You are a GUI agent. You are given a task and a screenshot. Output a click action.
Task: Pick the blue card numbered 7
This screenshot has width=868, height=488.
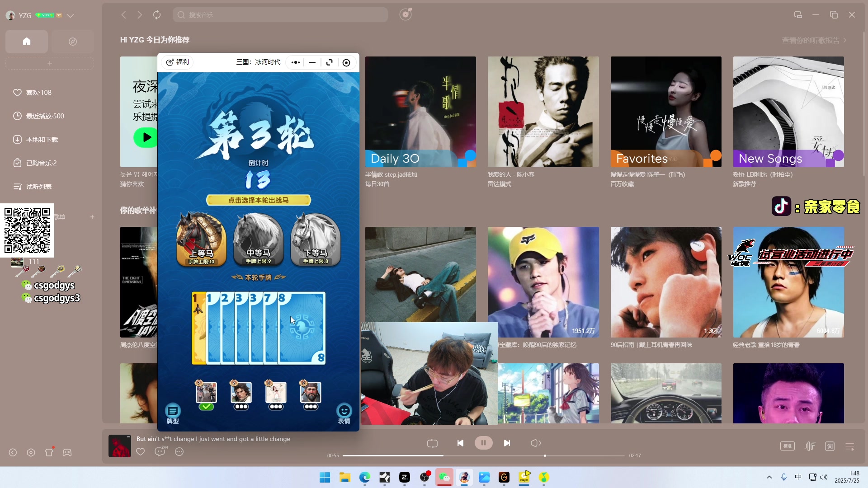coord(269,328)
